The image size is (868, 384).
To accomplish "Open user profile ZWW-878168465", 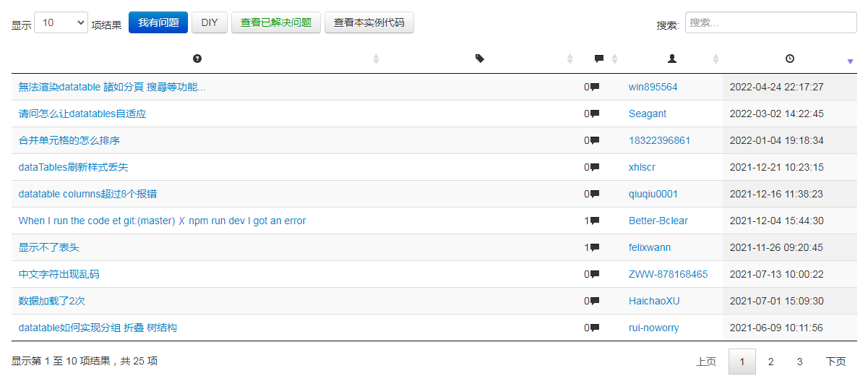I will 669,274.
